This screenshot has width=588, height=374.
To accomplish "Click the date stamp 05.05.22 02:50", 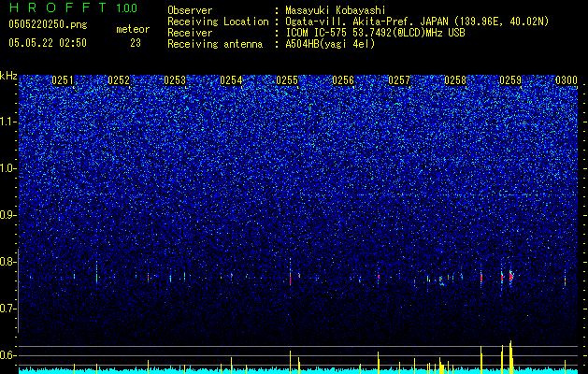I will (48, 43).
